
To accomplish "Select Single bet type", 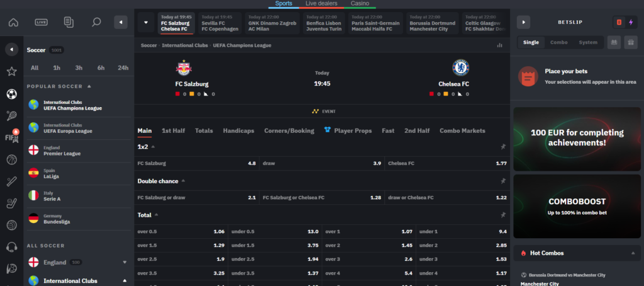I will pyautogui.click(x=531, y=42).
